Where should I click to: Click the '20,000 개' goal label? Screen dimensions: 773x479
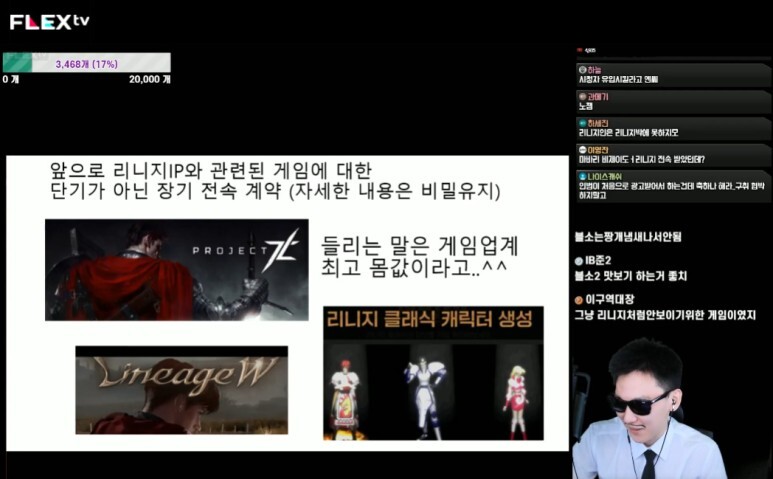pos(149,79)
